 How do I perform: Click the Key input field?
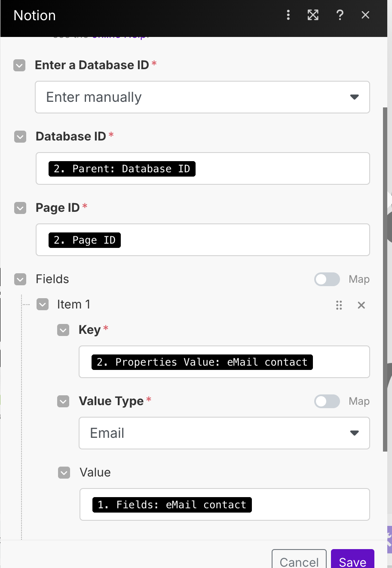(x=340, y=362)
